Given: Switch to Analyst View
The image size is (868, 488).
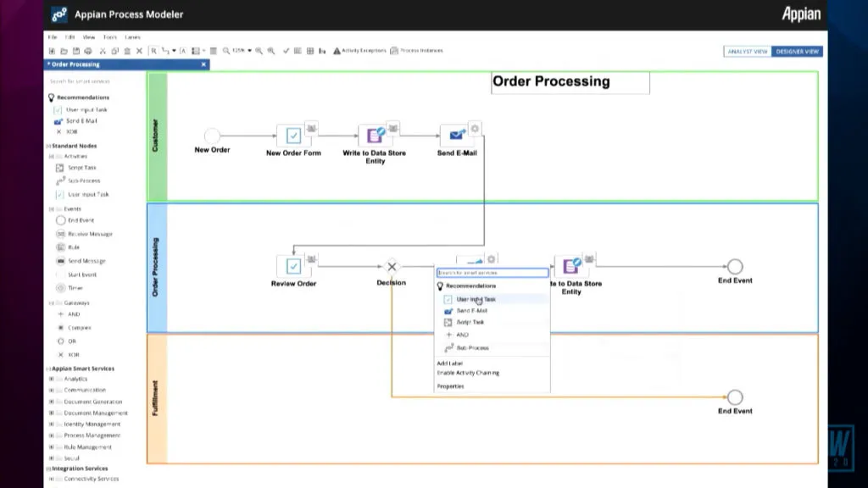Looking at the screenshot, I should 748,52.
